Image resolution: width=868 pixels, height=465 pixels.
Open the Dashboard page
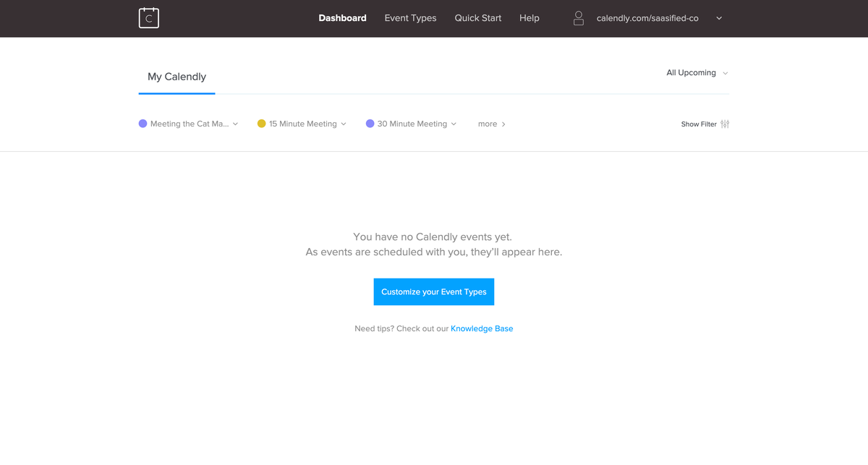(342, 18)
